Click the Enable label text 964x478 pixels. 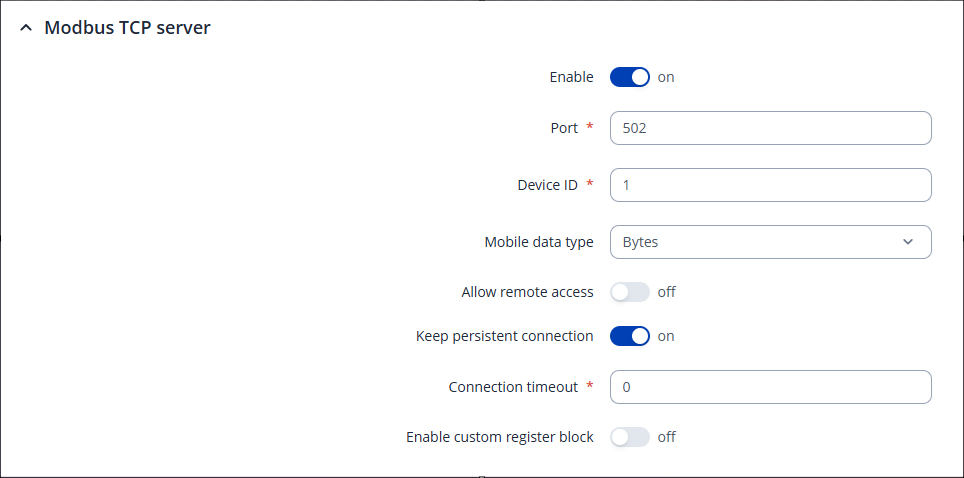point(571,77)
